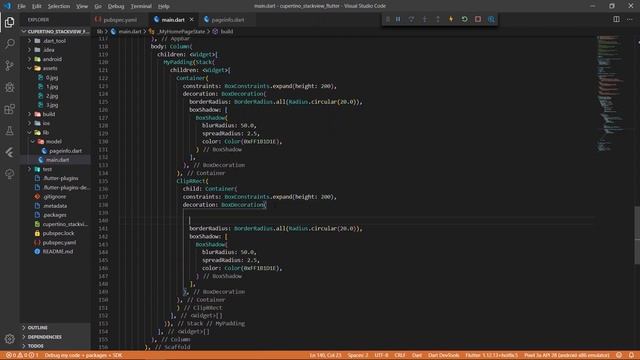Screen dimensions: 640x360
Task: Open the Flutter view in activity bar
Action: (x=9, y=152)
